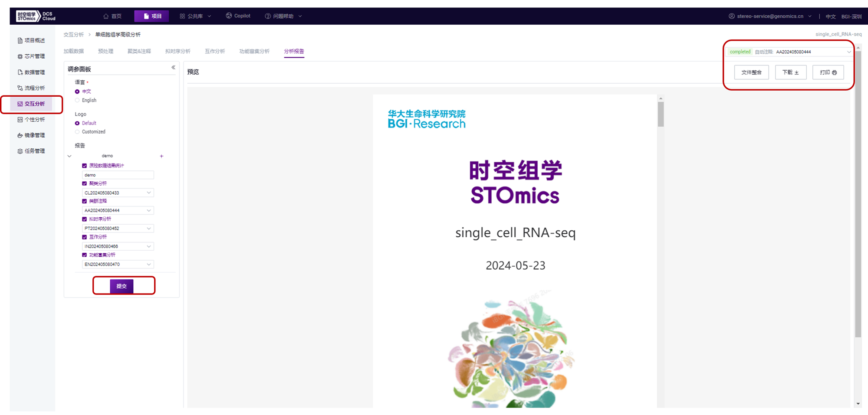Choose the Default logo option
The width and height of the screenshot is (868, 415).
coord(77,123)
